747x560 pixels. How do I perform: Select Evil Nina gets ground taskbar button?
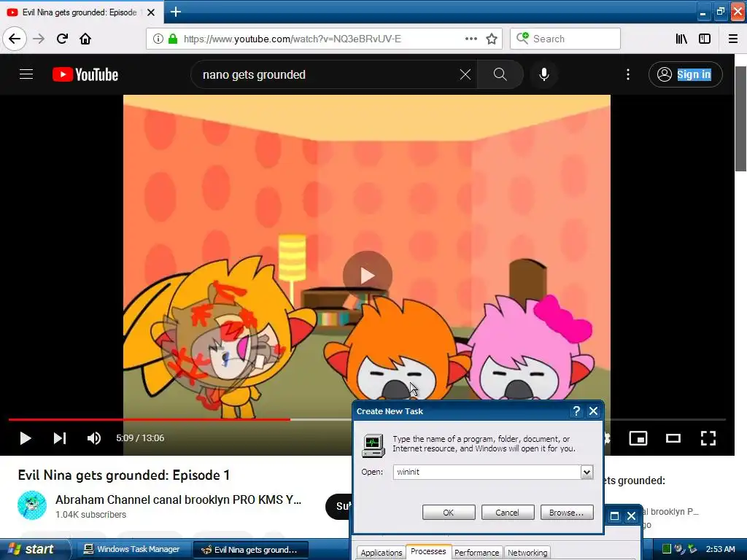(x=250, y=550)
